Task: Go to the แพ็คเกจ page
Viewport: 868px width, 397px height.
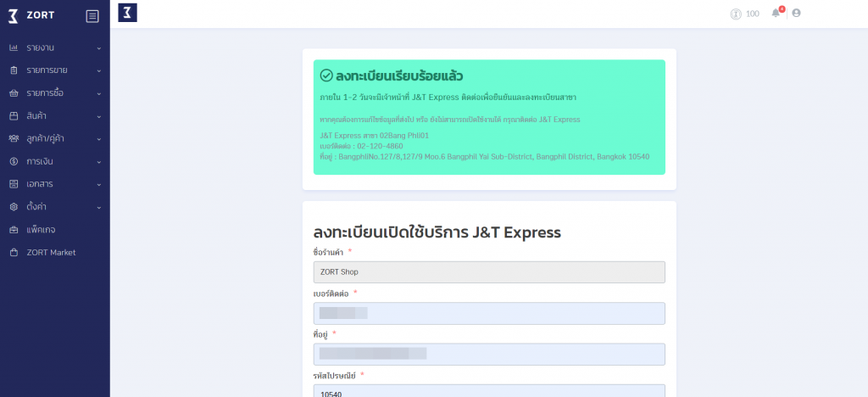Action: (x=55, y=229)
